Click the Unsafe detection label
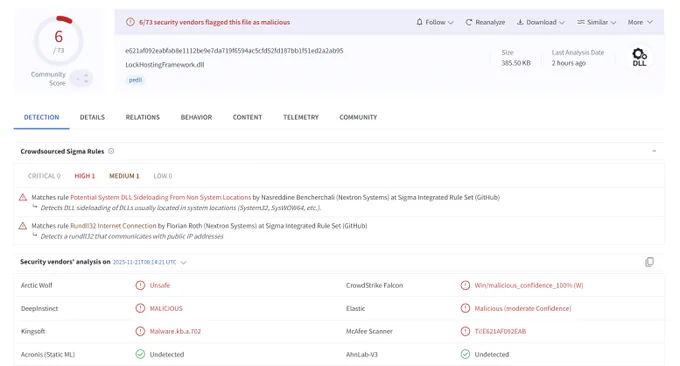The image size is (680, 366). tap(160, 285)
